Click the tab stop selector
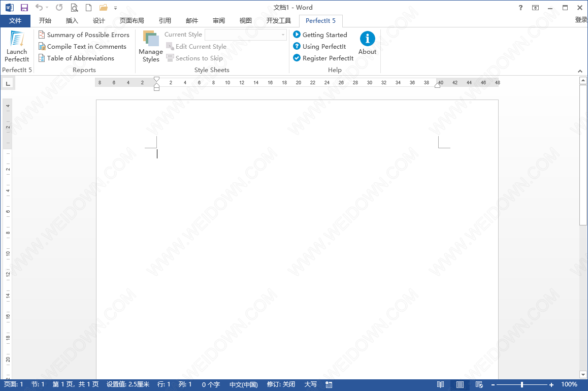Image resolution: width=588 pixels, height=391 pixels. [8, 83]
